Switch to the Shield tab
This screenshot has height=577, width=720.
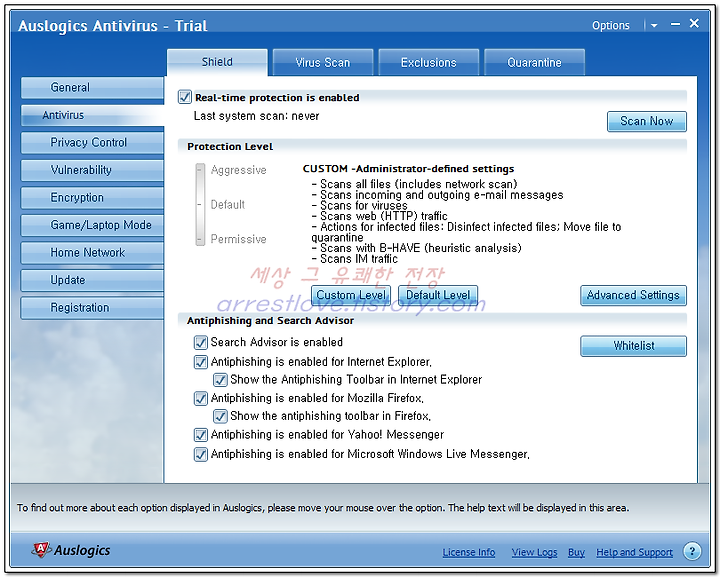pos(217,62)
